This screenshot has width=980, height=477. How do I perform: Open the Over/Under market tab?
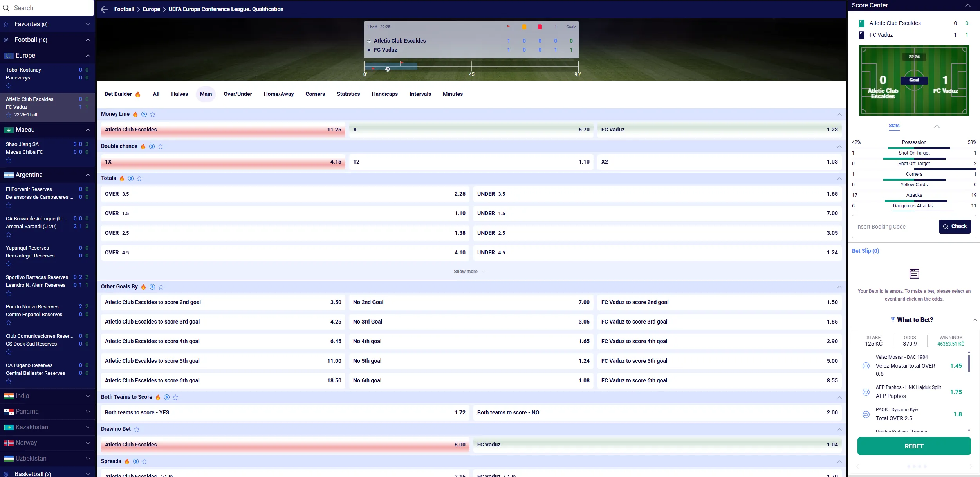click(x=238, y=94)
